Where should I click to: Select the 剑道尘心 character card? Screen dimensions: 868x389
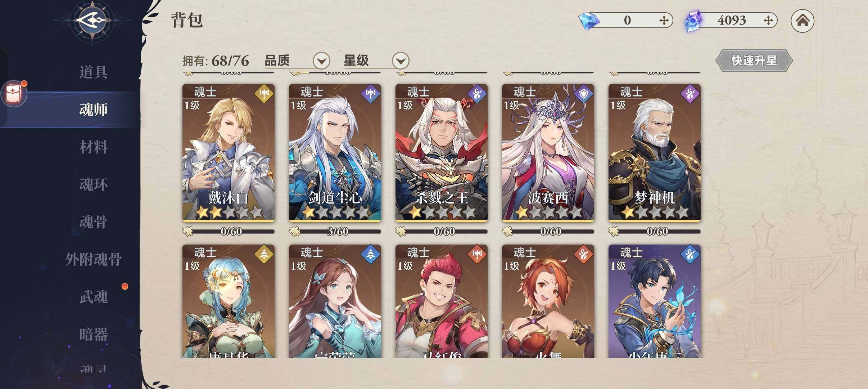335,153
